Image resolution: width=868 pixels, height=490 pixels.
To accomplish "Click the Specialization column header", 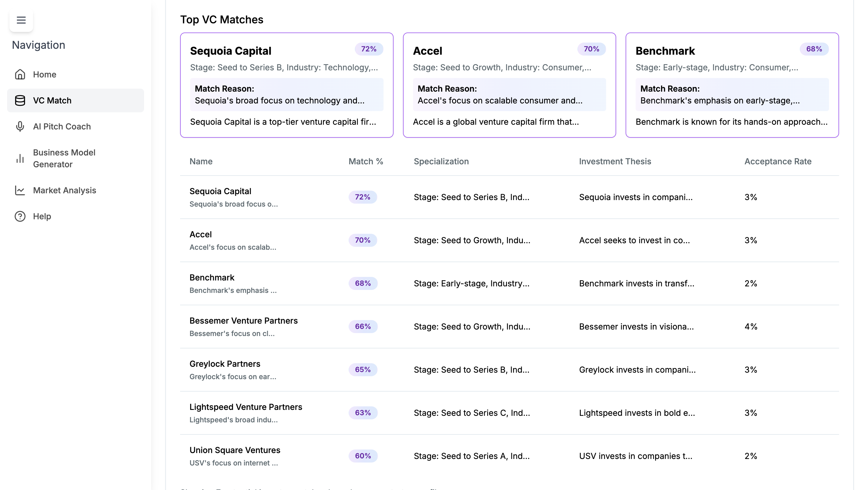I will (x=441, y=161).
